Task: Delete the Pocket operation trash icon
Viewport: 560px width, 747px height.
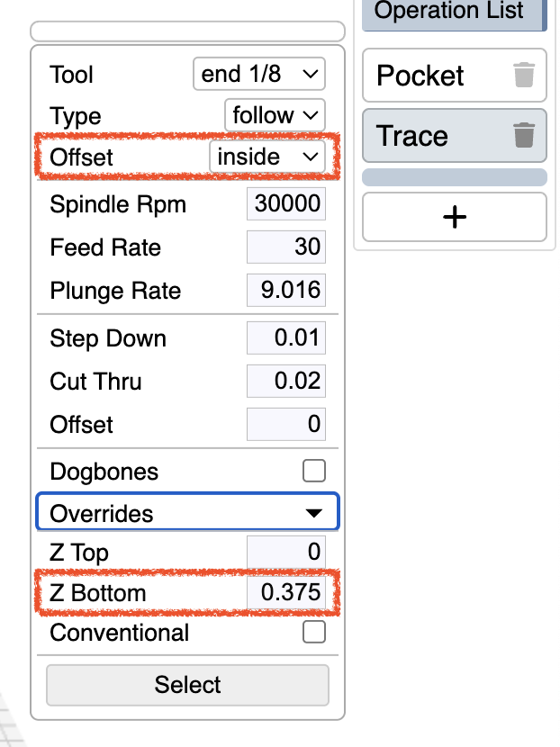Action: tap(524, 76)
